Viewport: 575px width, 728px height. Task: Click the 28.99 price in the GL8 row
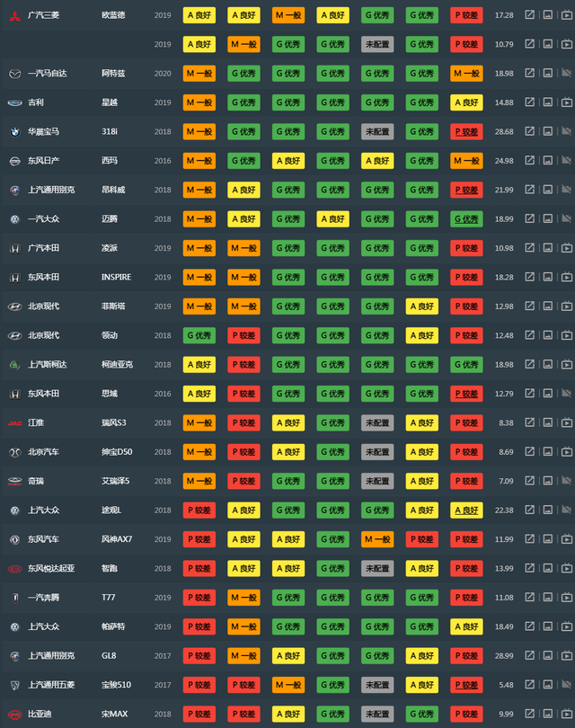(504, 656)
